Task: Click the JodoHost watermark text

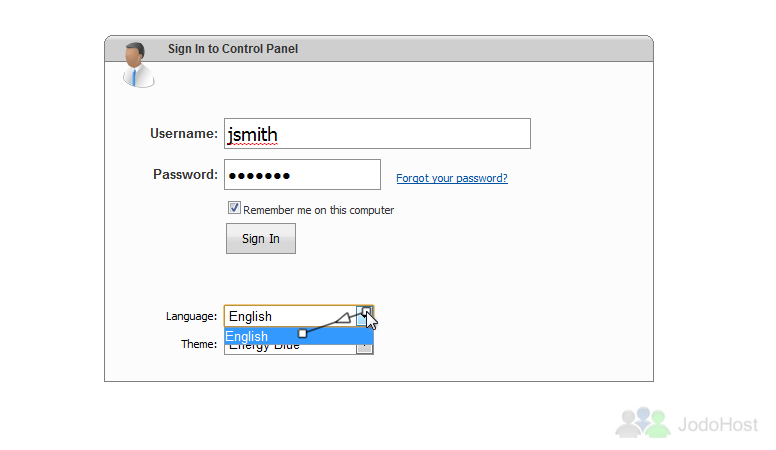Action: click(718, 425)
